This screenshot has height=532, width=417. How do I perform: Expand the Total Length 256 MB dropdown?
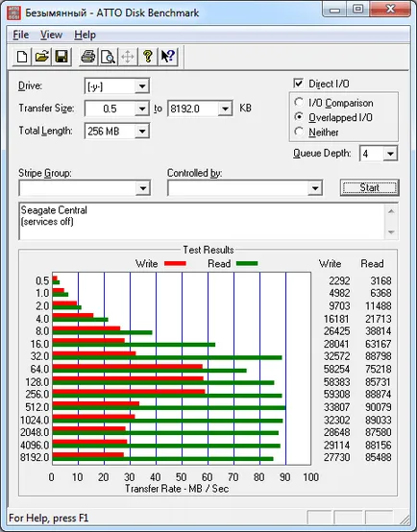coord(142,131)
